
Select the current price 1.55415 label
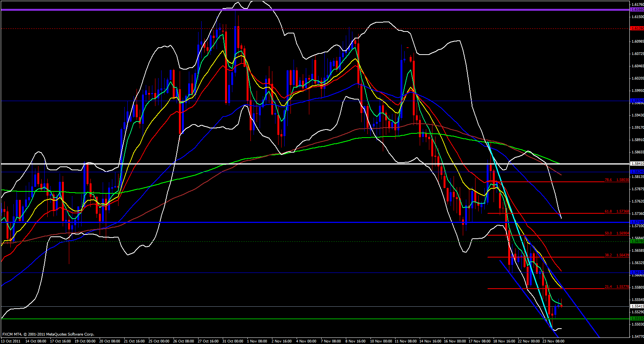pyautogui.click(x=637, y=306)
